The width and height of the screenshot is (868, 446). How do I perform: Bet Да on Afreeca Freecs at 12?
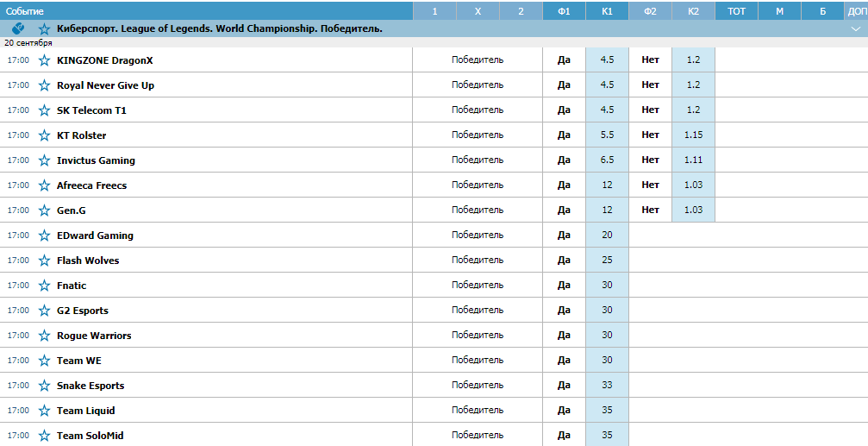608,185
